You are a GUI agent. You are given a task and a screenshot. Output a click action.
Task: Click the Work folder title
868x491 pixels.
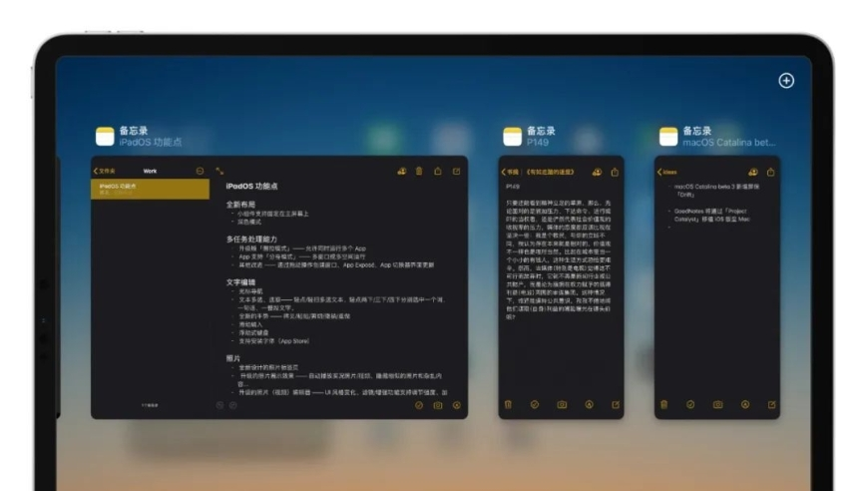150,171
